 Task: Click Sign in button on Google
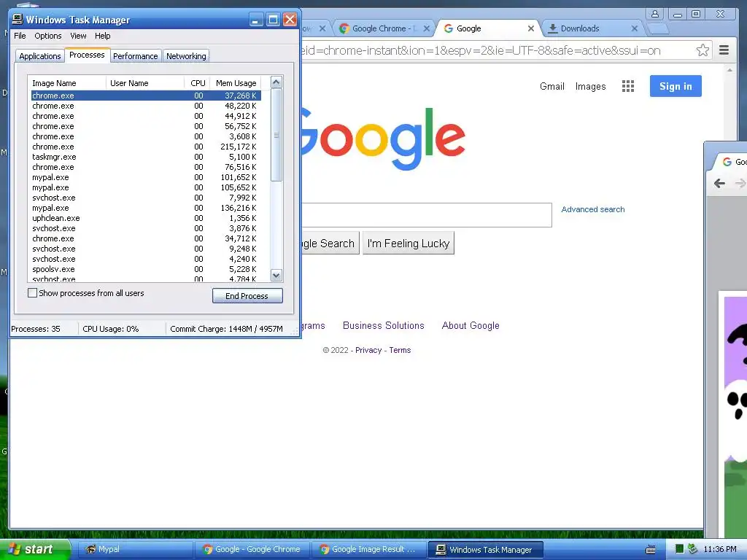pos(676,86)
